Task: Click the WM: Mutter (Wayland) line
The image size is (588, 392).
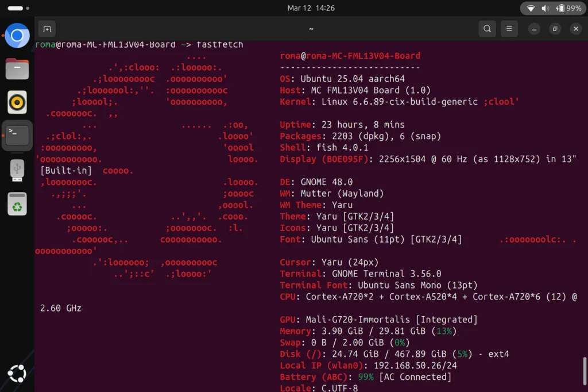Action: tap(332, 193)
